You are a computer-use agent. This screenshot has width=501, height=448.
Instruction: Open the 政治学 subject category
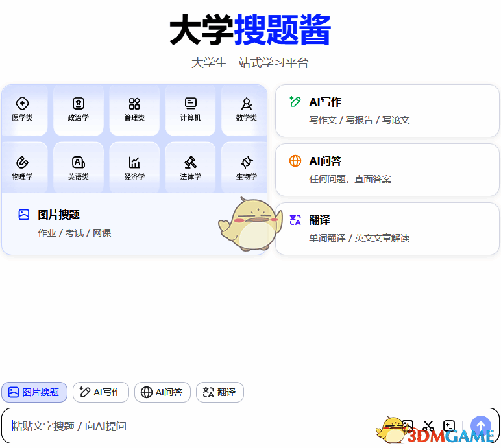(79, 109)
